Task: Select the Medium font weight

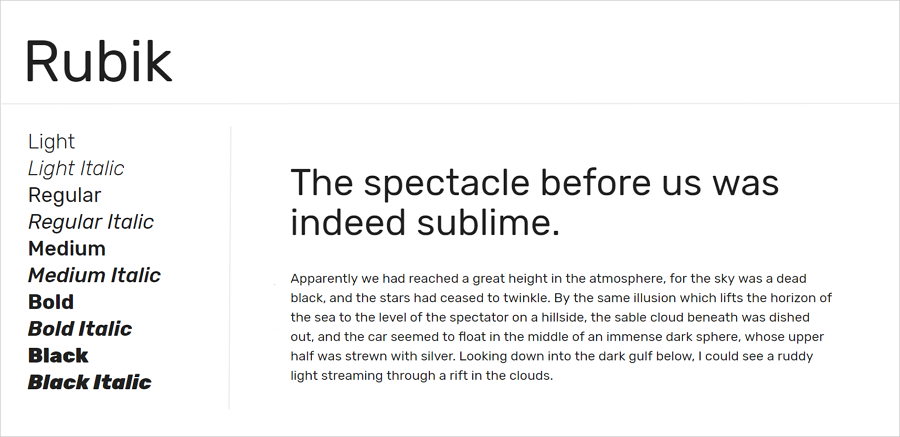Action: pyautogui.click(x=67, y=249)
